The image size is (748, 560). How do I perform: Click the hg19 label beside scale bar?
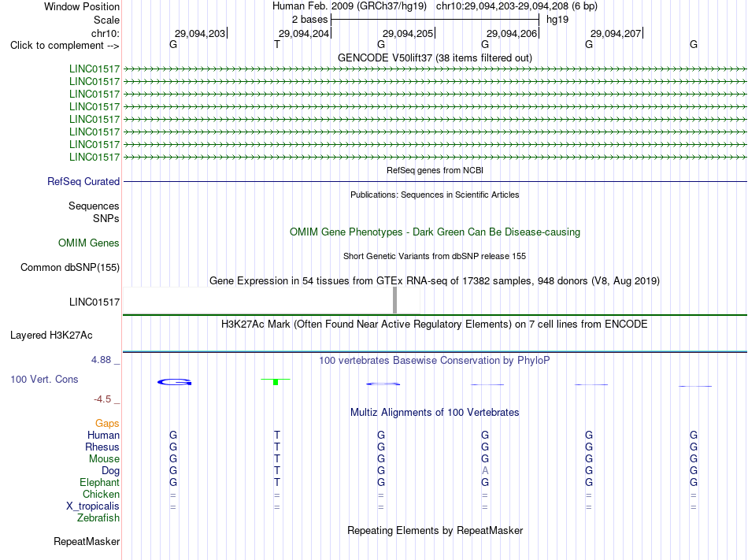coord(557,20)
